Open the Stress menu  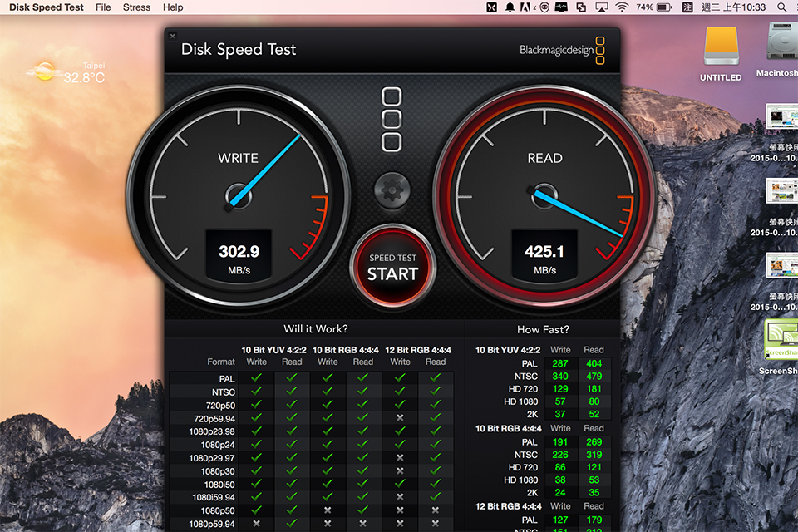pyautogui.click(x=137, y=7)
